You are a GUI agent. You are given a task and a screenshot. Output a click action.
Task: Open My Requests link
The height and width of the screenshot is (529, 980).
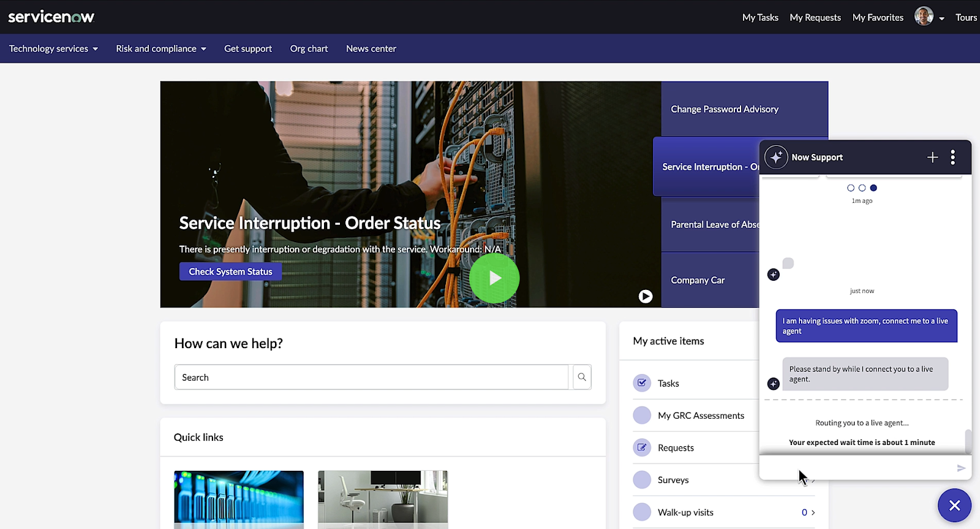[815, 17]
